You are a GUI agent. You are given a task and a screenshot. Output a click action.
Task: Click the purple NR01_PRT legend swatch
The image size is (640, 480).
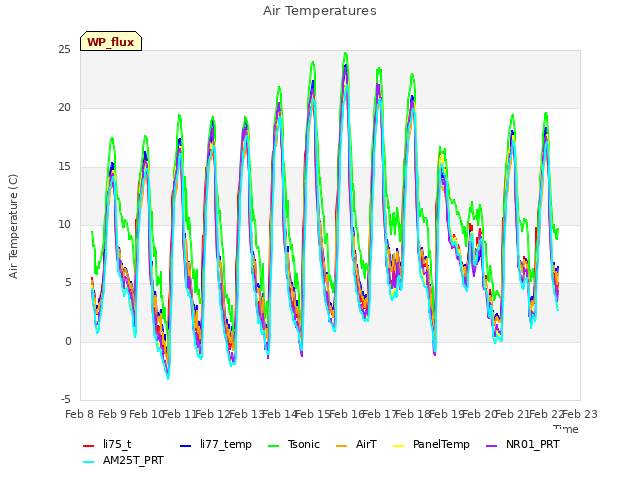click(x=491, y=446)
